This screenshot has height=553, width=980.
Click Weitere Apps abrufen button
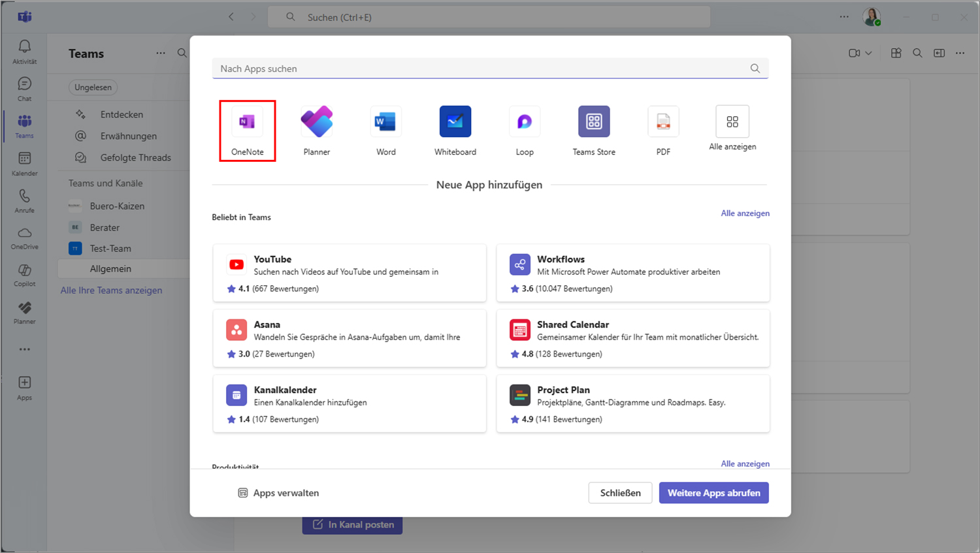(713, 493)
